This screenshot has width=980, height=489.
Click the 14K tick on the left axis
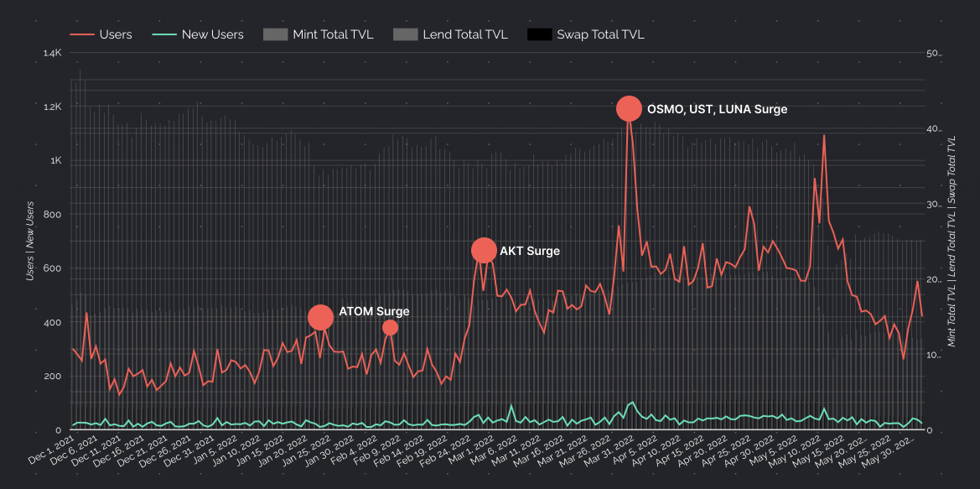click(52, 53)
